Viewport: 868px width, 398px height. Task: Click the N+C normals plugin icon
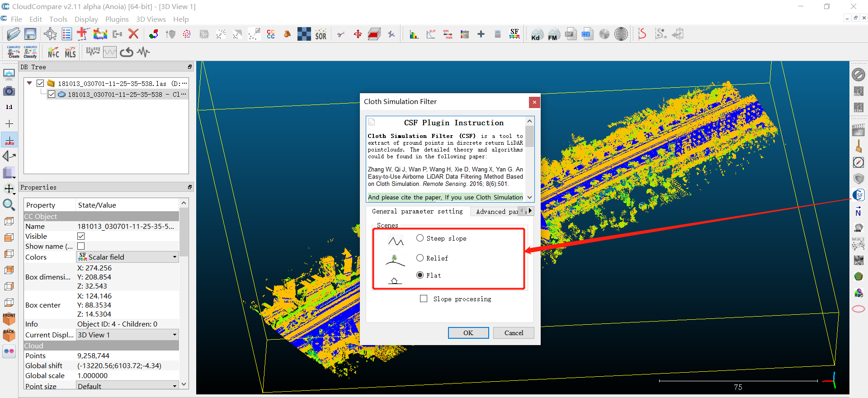click(x=53, y=52)
